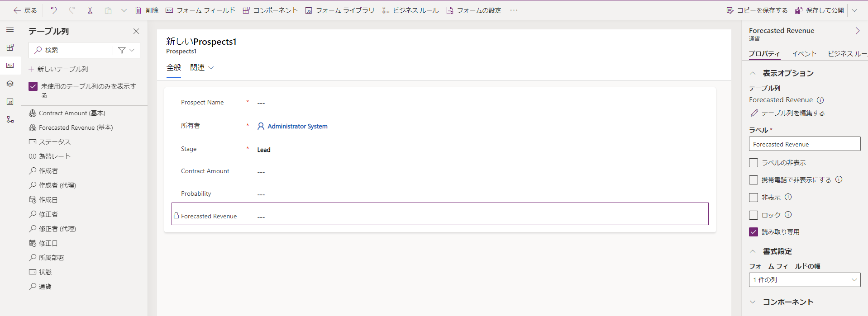Open the tree view layers sidebar icon
Viewport: 868px width, 316px height.
coord(10,84)
